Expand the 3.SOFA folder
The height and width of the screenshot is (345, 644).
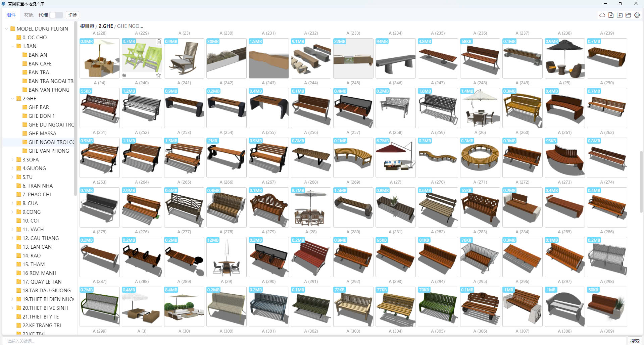coord(13,160)
